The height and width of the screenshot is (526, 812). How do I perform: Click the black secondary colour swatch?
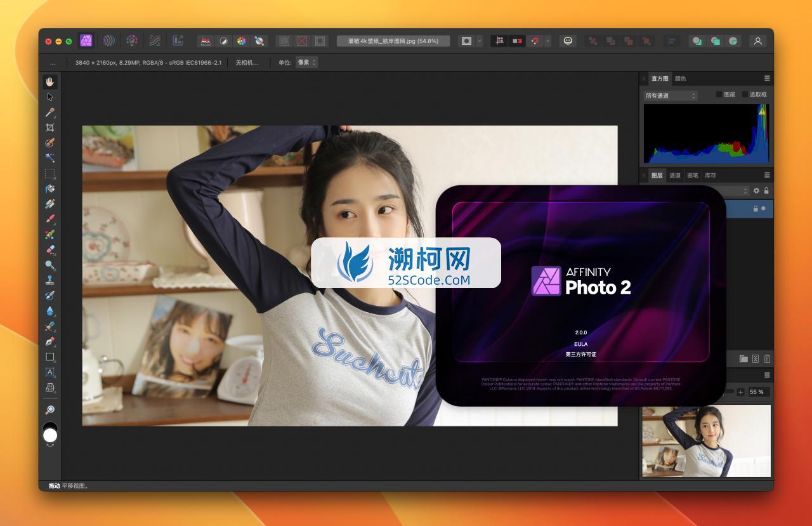coord(50,425)
